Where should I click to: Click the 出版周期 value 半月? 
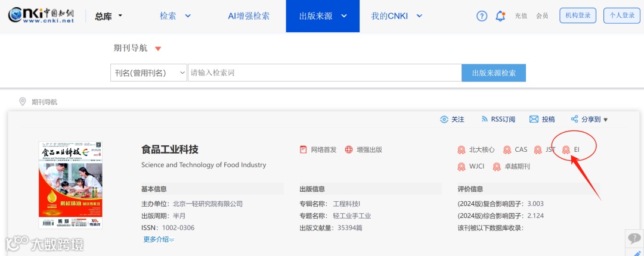click(x=179, y=216)
